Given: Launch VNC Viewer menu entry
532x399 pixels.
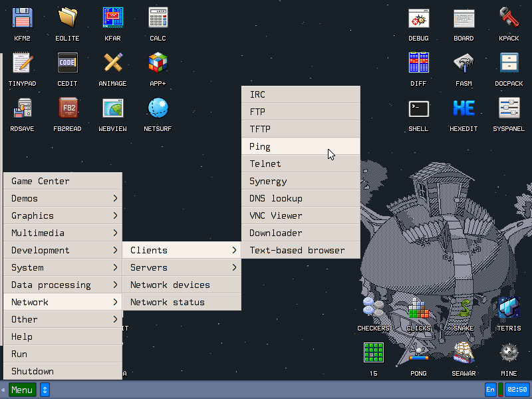Looking at the screenshot, I should (x=301, y=215).
